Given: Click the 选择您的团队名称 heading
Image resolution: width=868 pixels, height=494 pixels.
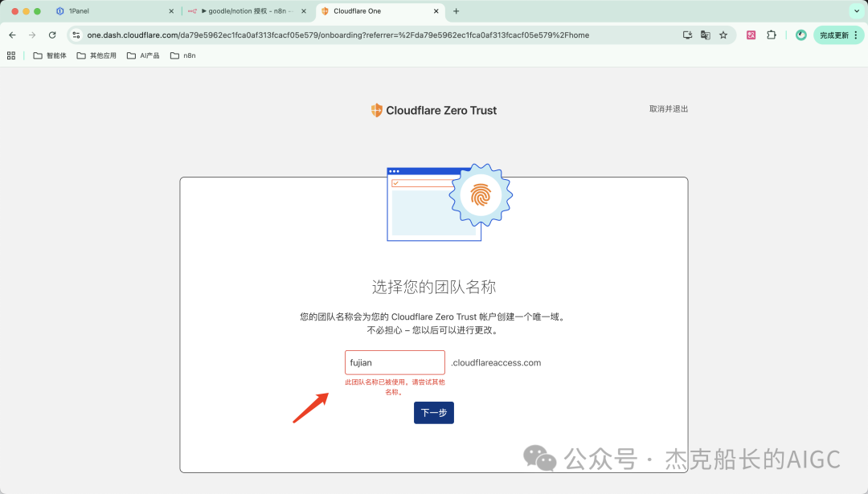Looking at the screenshot, I should pos(434,287).
